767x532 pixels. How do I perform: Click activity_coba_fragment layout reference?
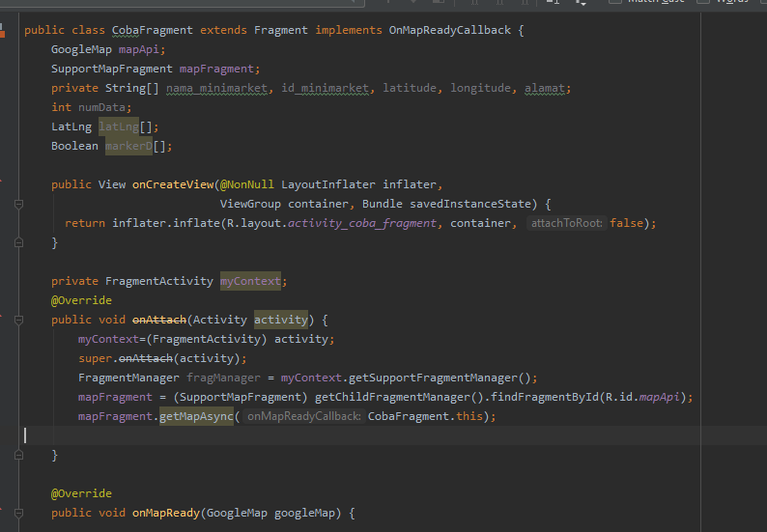[362, 223]
